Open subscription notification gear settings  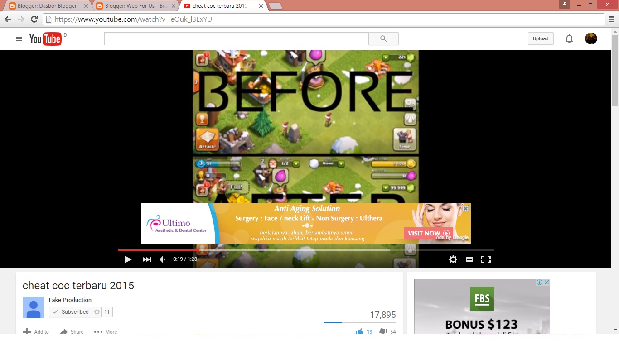[x=97, y=312]
